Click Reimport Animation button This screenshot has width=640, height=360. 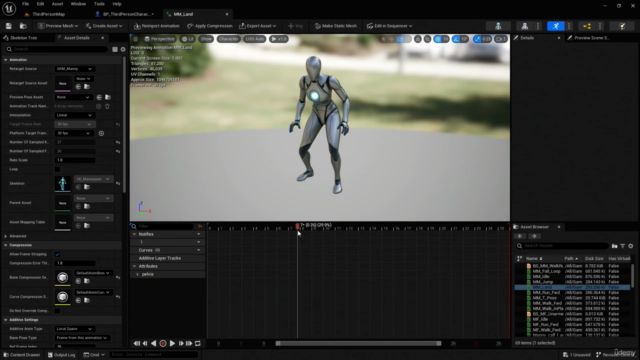(156, 26)
